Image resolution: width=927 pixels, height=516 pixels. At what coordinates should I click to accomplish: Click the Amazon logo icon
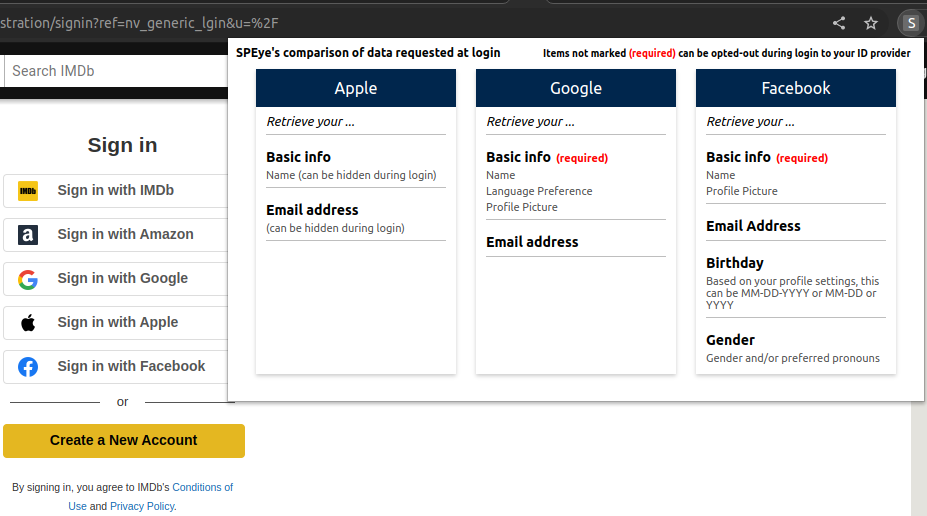point(28,235)
